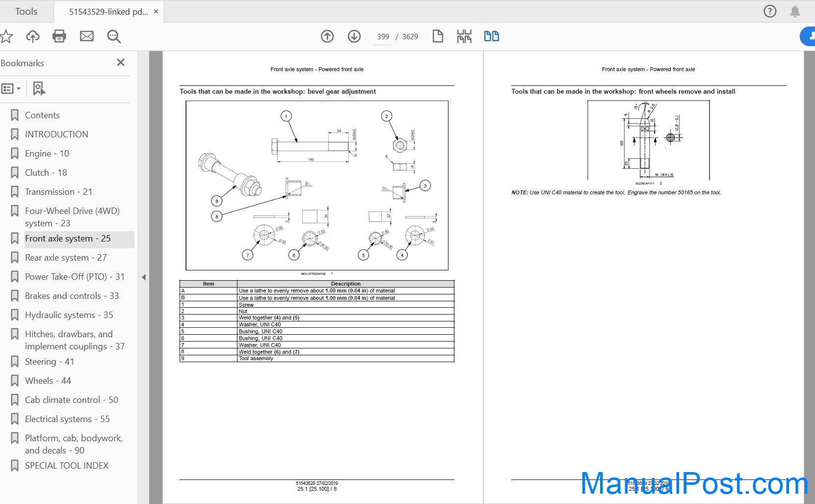This screenshot has width=815, height=504.
Task: Jump to Clutch - 18 bookmark
Action: click(46, 173)
